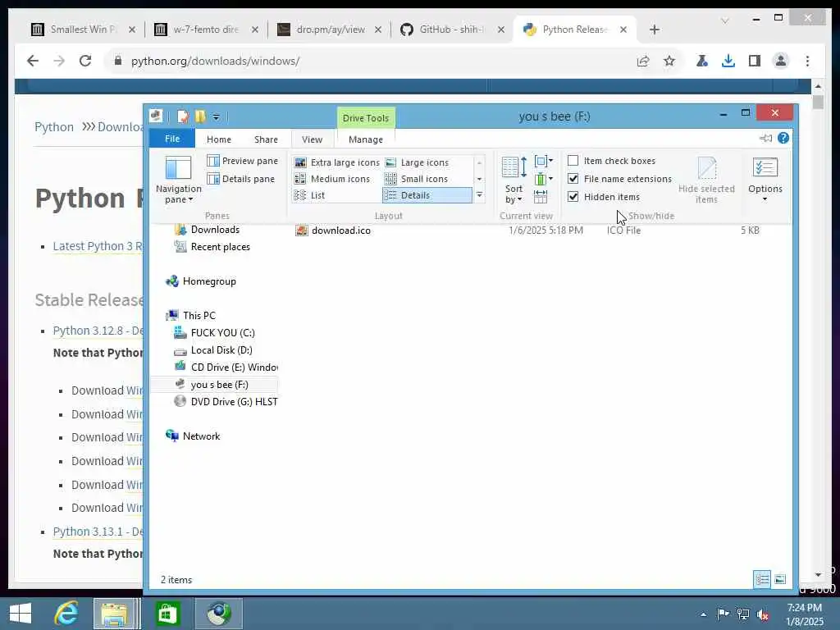840x630 pixels.
Task: Uncheck Hidden items
Action: click(x=573, y=197)
